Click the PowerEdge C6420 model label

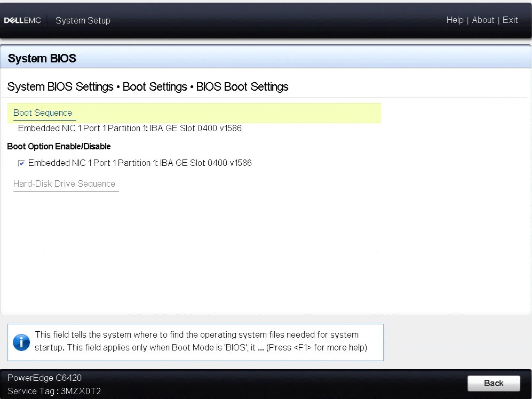44,378
